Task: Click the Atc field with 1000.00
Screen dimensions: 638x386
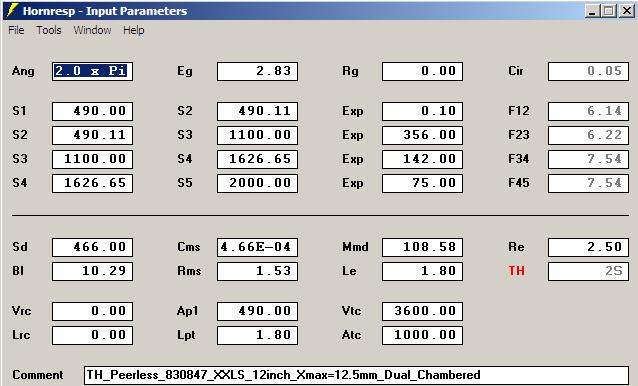Action: coord(422,336)
